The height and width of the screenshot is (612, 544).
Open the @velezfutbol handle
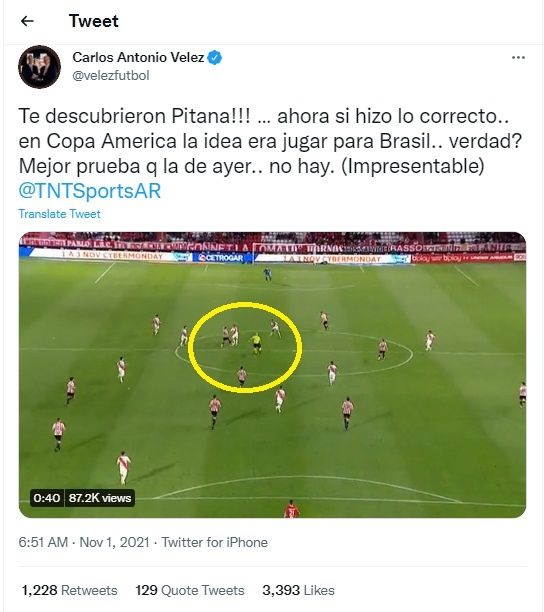(111, 75)
